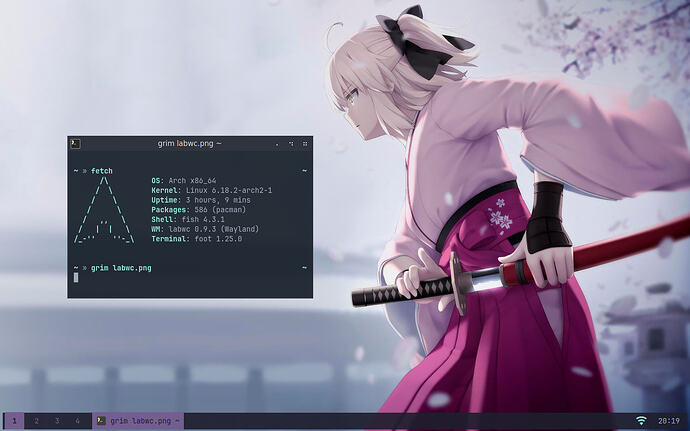Click the Wi-Fi icon in the panel
Screen dimensions: 690x431
[x=642, y=421]
